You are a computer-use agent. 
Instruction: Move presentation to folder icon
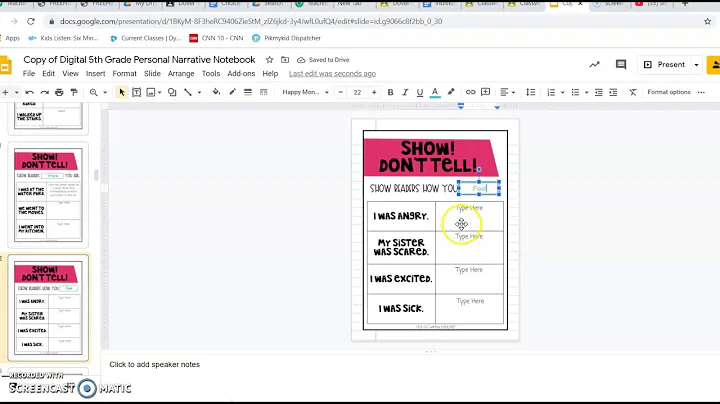pos(285,60)
